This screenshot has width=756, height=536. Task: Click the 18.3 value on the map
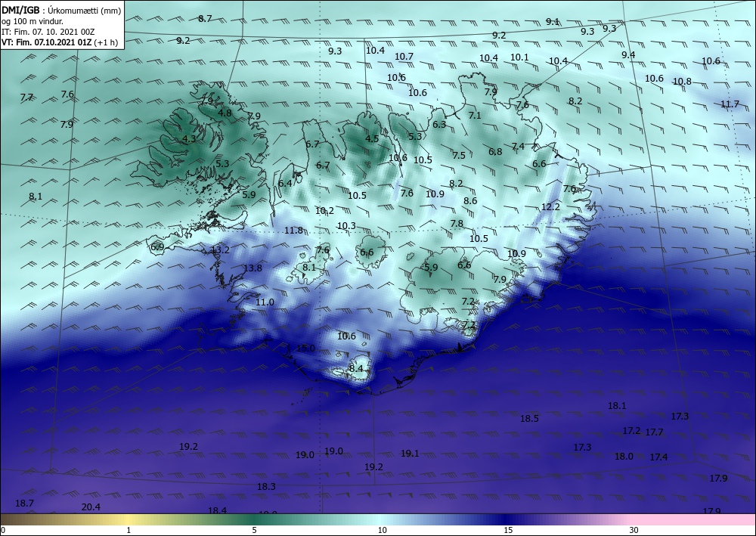coord(266,487)
